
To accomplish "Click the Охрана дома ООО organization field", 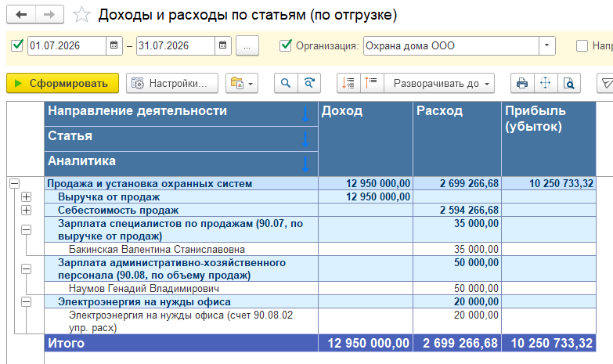I will (451, 45).
